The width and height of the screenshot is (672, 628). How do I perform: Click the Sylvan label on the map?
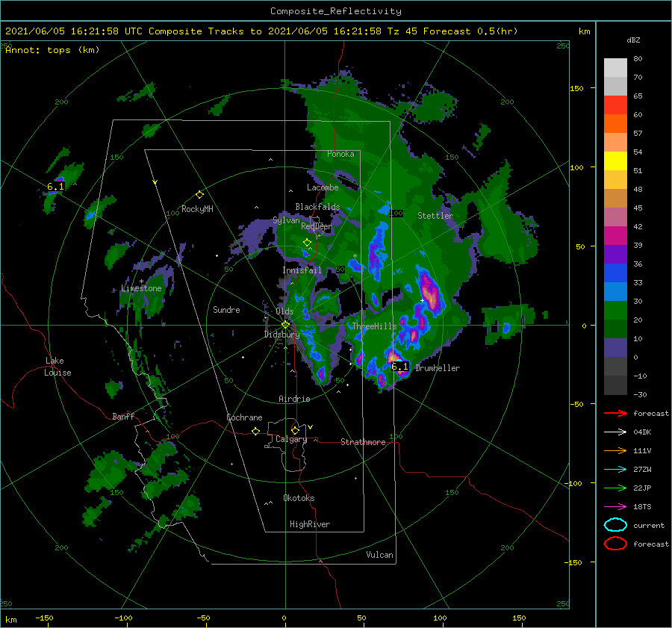coord(286,220)
